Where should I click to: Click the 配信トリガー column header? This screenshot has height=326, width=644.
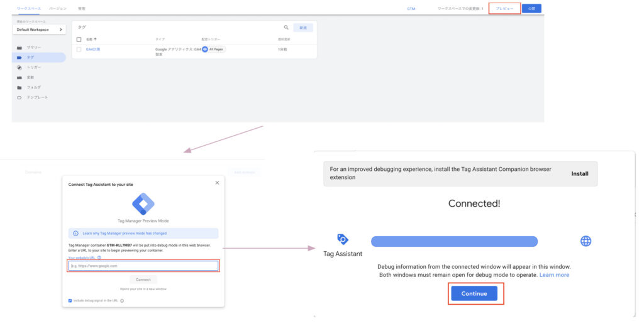click(x=211, y=40)
